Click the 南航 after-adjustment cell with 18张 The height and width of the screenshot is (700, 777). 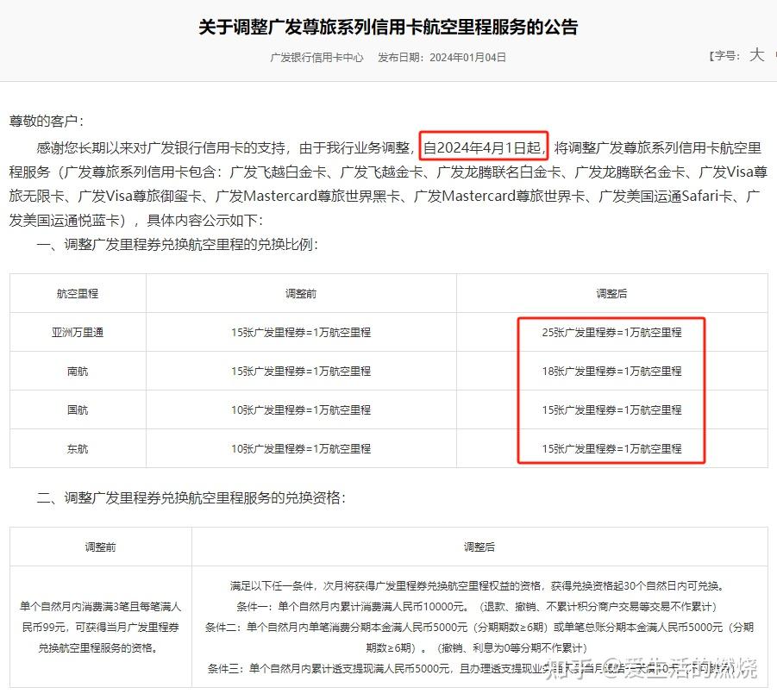click(612, 371)
